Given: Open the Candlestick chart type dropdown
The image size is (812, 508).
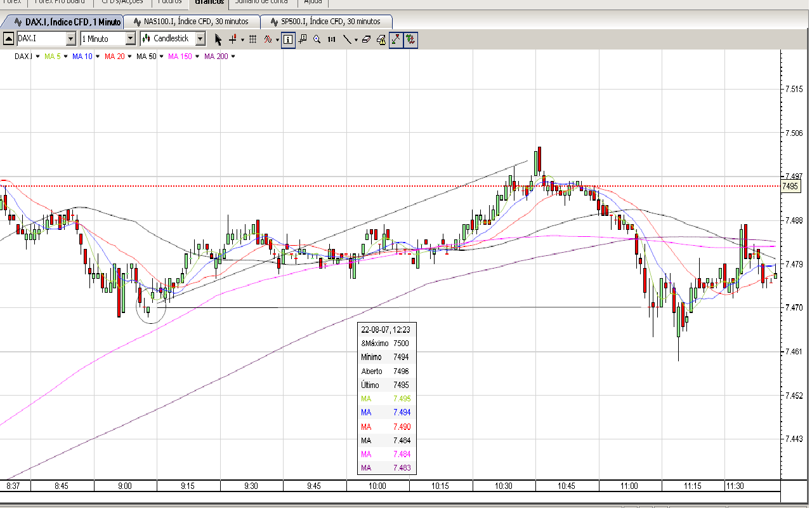Looking at the screenshot, I should point(200,39).
